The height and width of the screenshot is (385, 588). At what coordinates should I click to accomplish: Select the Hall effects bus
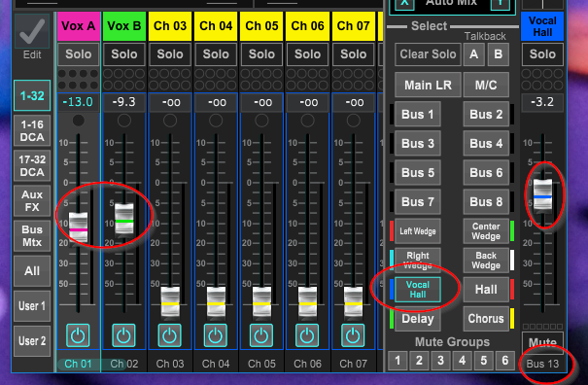(x=486, y=290)
